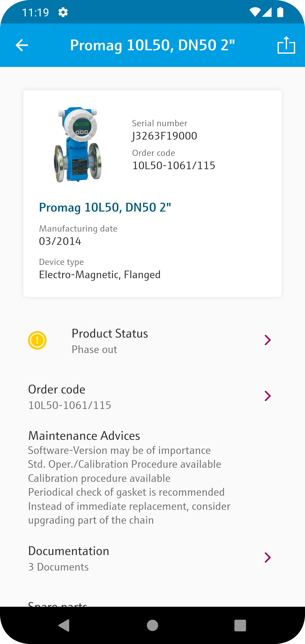
Task: Tap the share icon in the header
Action: [x=286, y=45]
